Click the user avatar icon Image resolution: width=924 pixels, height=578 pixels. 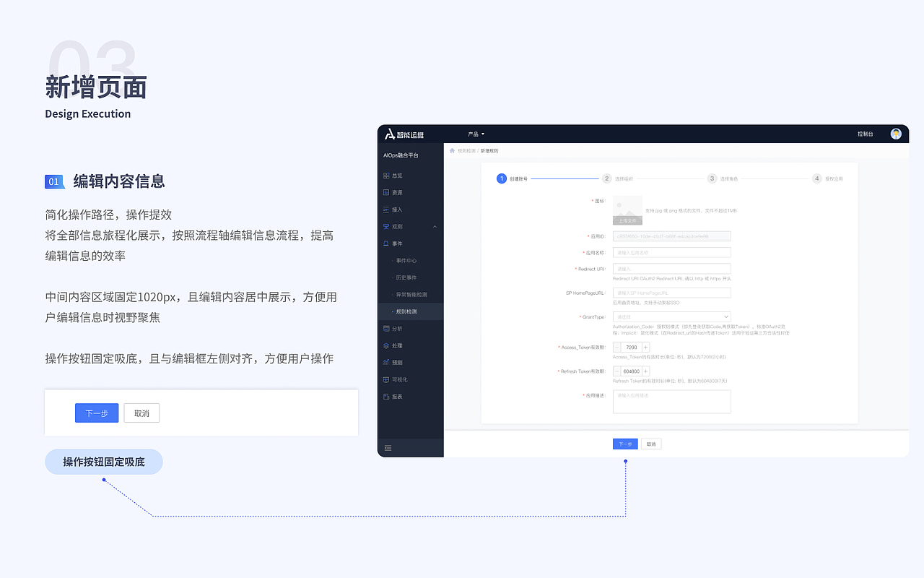pyautogui.click(x=896, y=134)
